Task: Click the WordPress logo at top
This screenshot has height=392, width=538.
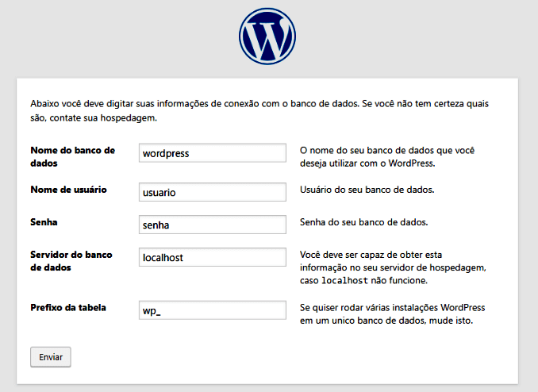Action: pyautogui.click(x=267, y=36)
